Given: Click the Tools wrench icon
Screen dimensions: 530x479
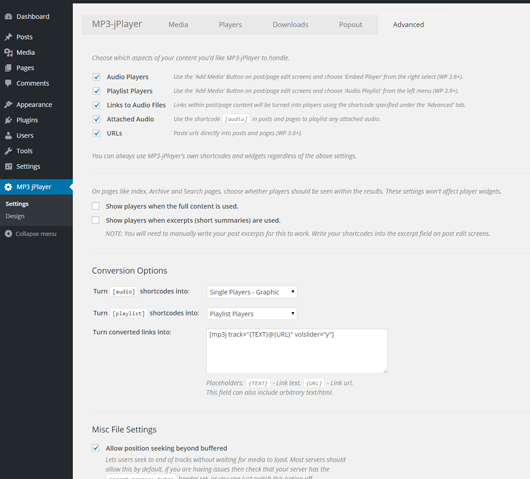Looking at the screenshot, I should (8, 151).
